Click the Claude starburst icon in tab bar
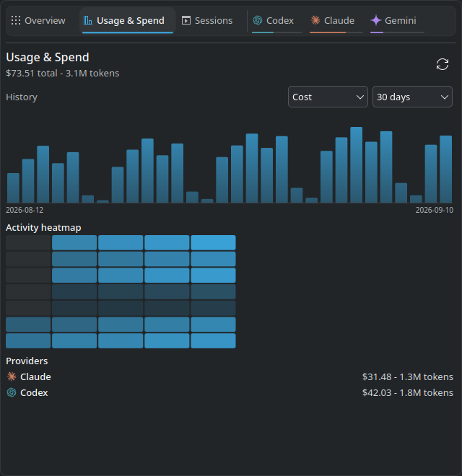462x476 pixels. click(x=315, y=20)
